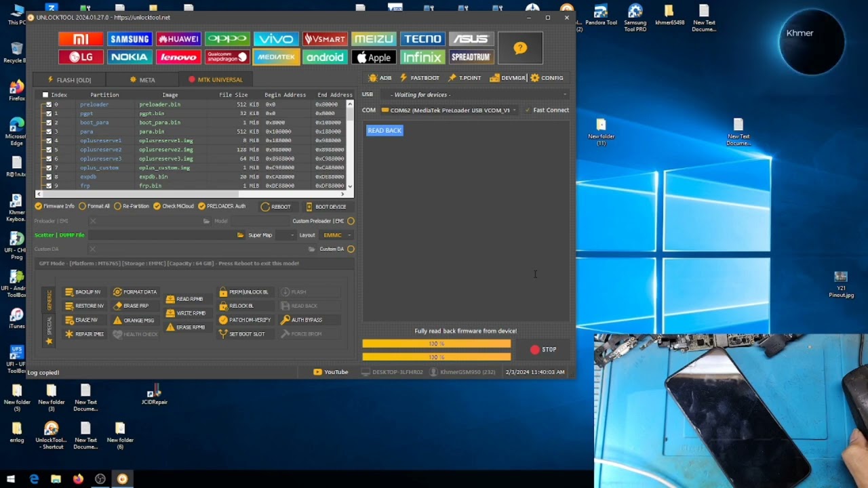Image resolution: width=868 pixels, height=488 pixels.
Task: Browse for Scatter DUMP file folder
Action: tap(240, 235)
